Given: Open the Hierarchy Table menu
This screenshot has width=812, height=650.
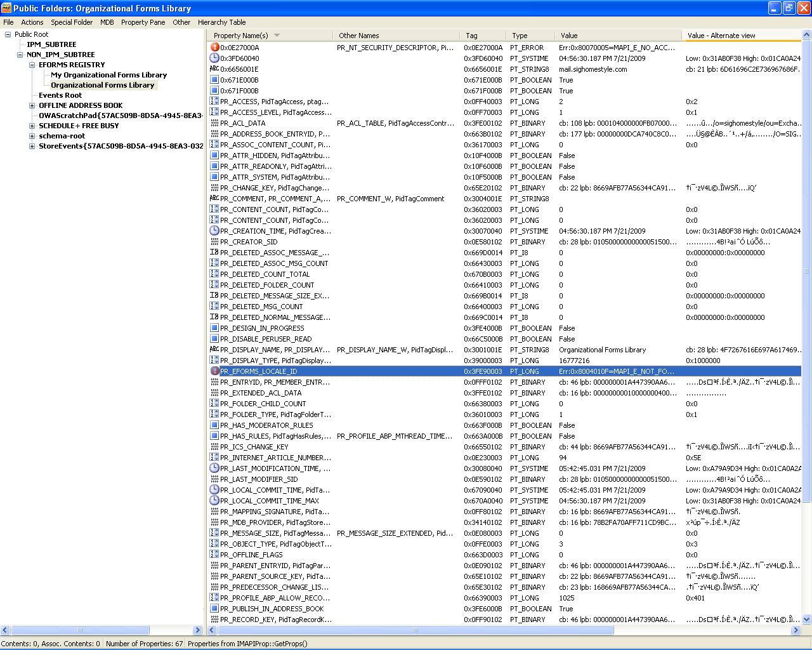Looking at the screenshot, I should [221, 22].
